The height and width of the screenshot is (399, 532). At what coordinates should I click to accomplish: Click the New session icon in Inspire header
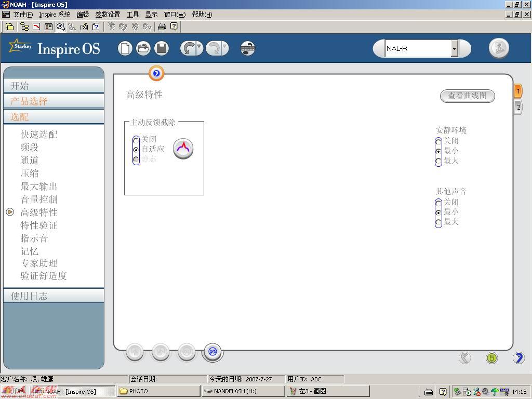pos(125,48)
